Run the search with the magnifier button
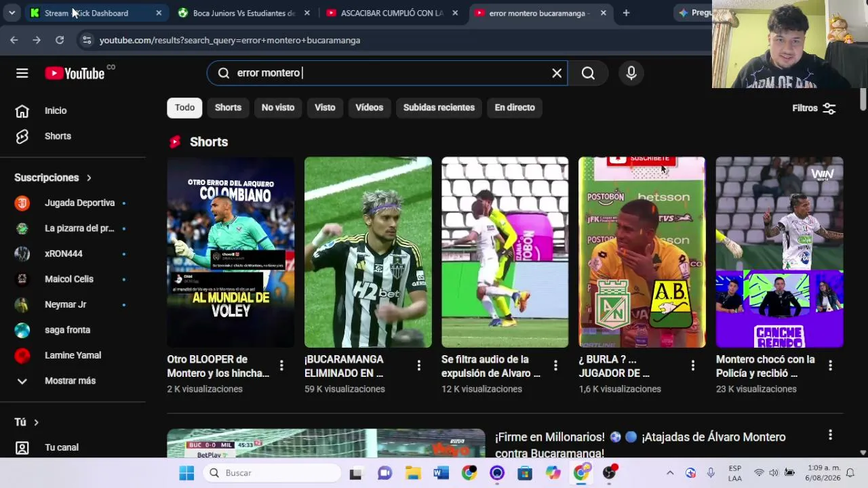868x488 pixels. (x=588, y=73)
